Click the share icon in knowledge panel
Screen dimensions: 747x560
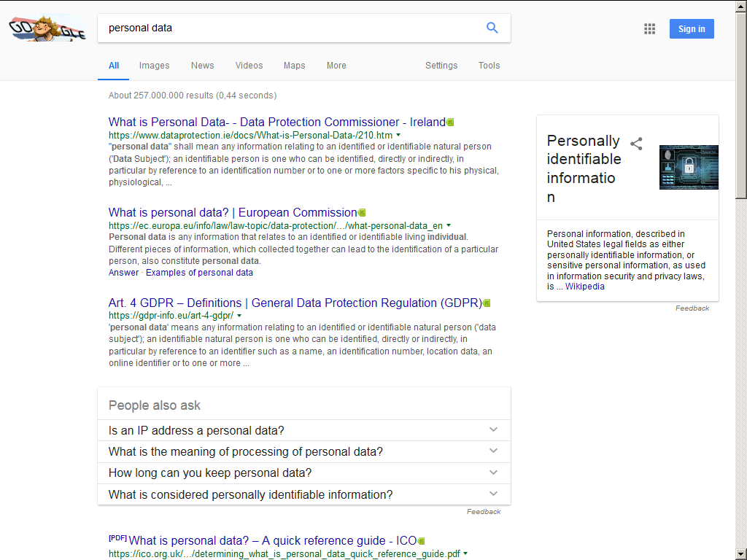click(636, 144)
